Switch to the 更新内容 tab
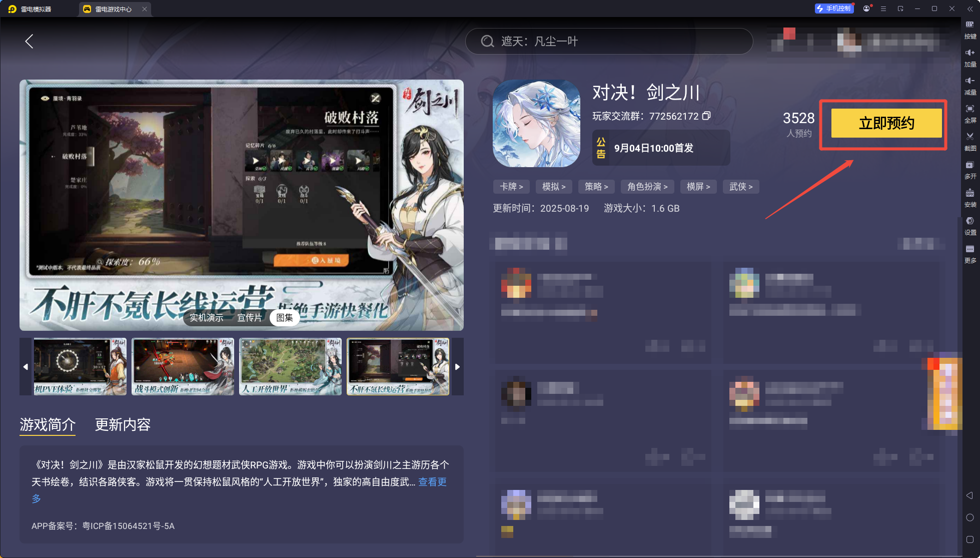Screen dimensions: 980x558 [123, 425]
